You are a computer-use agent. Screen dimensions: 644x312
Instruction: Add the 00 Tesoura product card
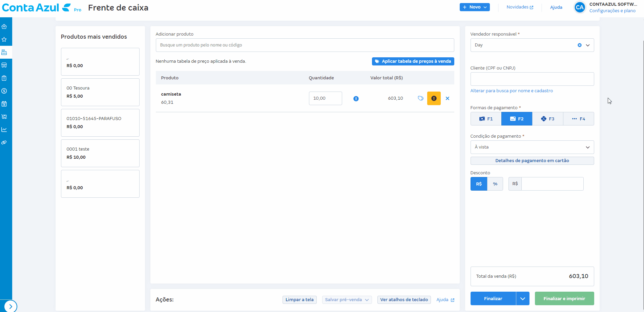[x=100, y=92]
